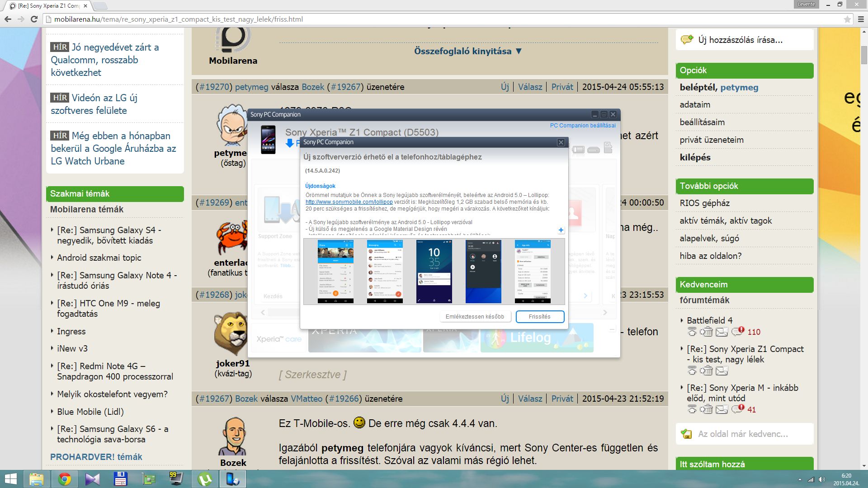Click Új on post #19270
The width and height of the screenshot is (868, 488).
pos(505,87)
